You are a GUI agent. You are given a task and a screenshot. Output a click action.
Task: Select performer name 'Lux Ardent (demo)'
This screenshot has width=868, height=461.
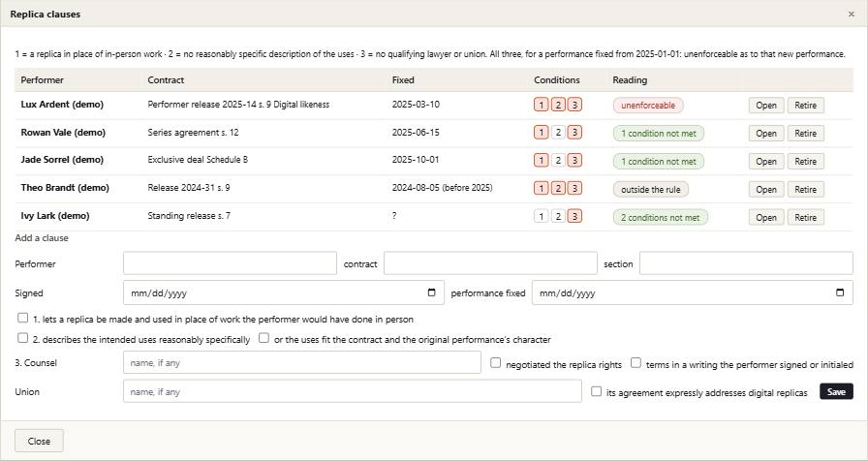(x=62, y=104)
